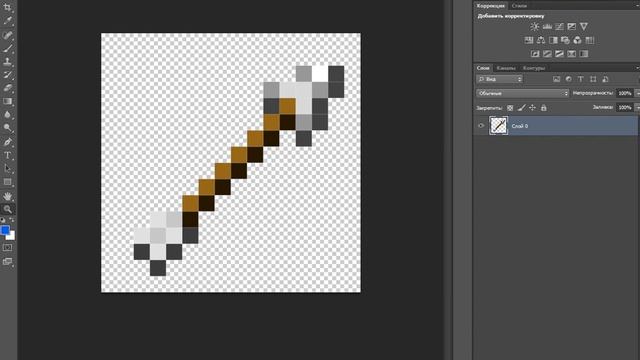Click the Слой 0 layer thumbnail
Screen dimensions: 640x360
(x=498, y=126)
